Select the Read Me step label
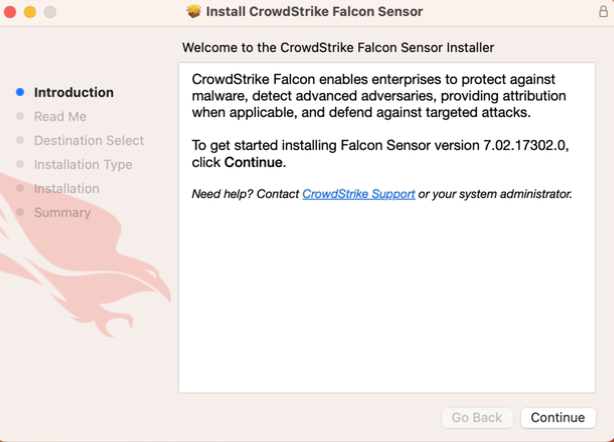The width and height of the screenshot is (614, 442). click(x=60, y=116)
